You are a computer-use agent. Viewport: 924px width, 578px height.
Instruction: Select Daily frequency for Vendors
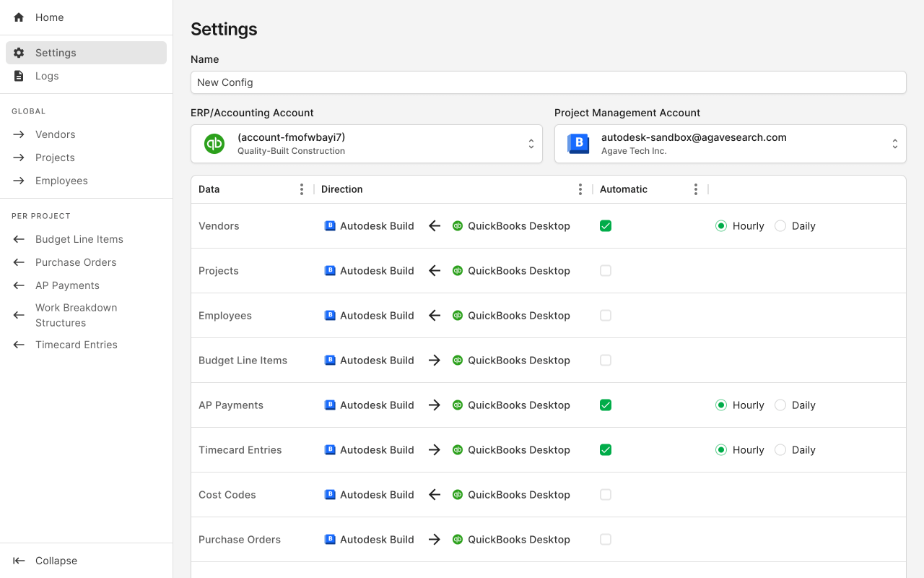[780, 226]
